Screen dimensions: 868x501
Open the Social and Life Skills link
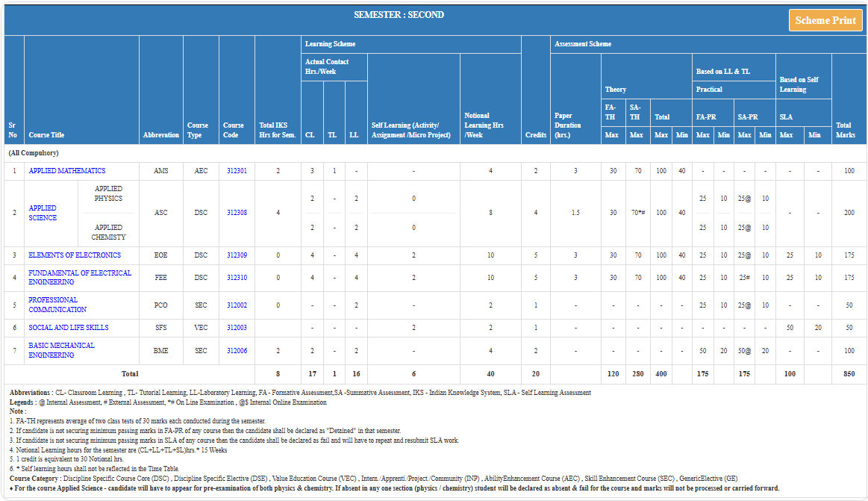(x=69, y=328)
